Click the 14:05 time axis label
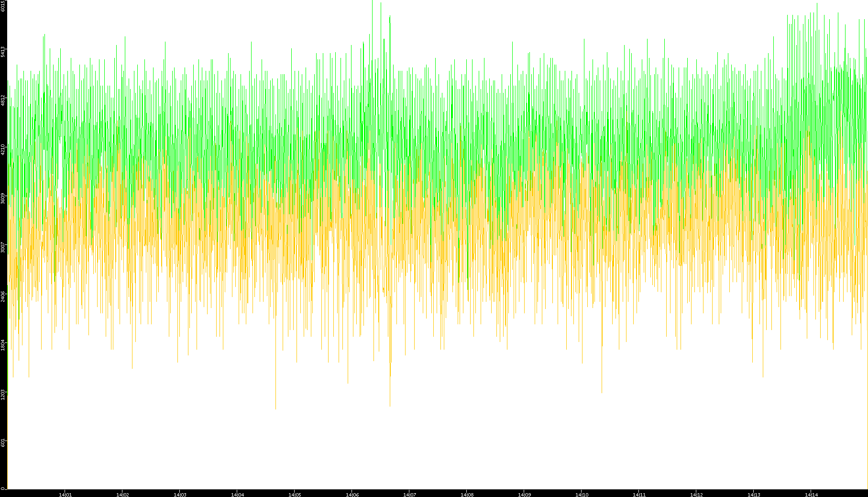This screenshot has height=497, width=868. tap(295, 495)
